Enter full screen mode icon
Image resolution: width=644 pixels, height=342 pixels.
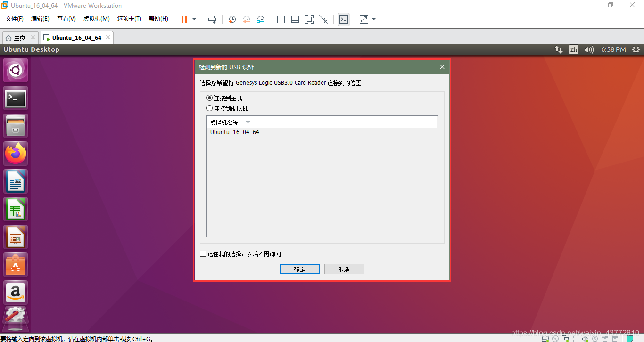click(x=309, y=19)
